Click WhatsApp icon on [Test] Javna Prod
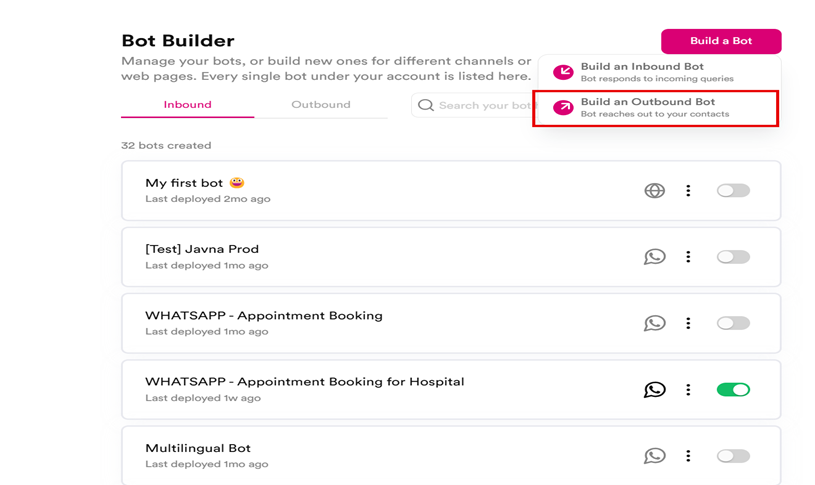815x485 pixels. (654, 257)
